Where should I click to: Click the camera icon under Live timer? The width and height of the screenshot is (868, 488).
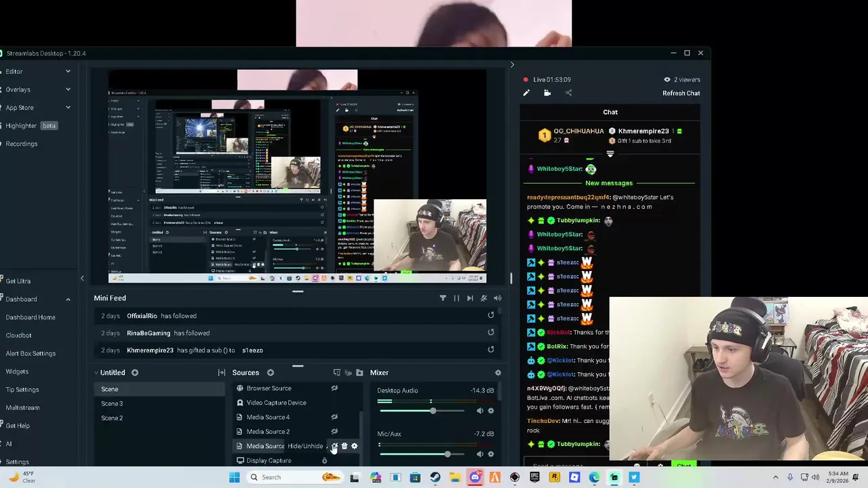(547, 94)
